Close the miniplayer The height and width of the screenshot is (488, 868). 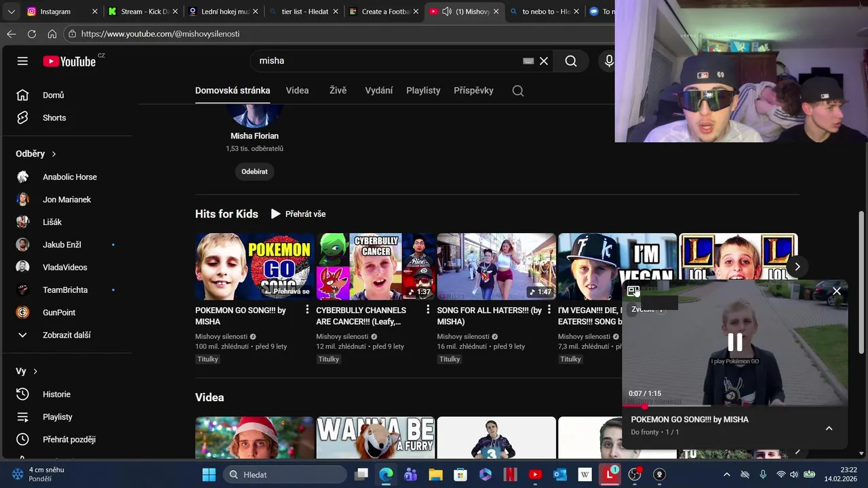click(x=836, y=291)
